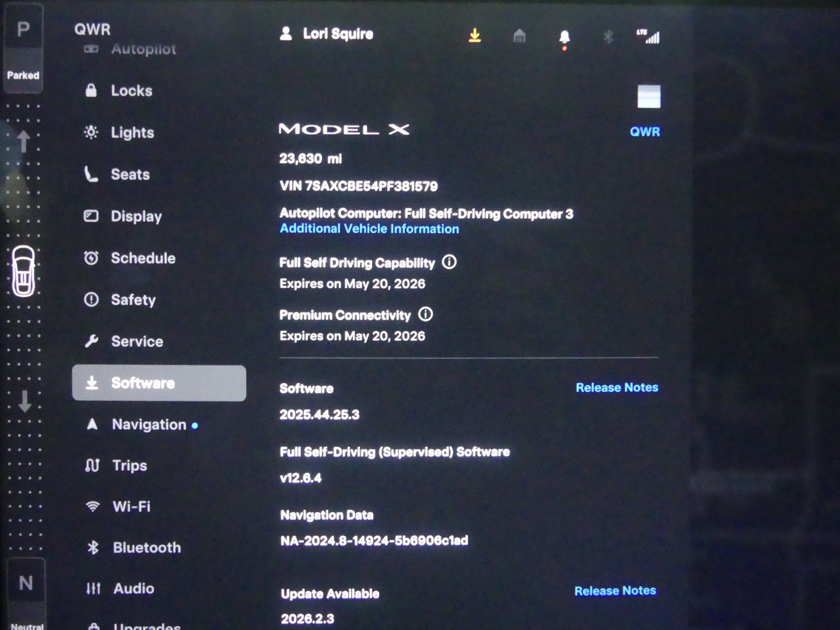The width and height of the screenshot is (840, 630).
Task: View Release Notes for current software
Action: click(x=617, y=387)
